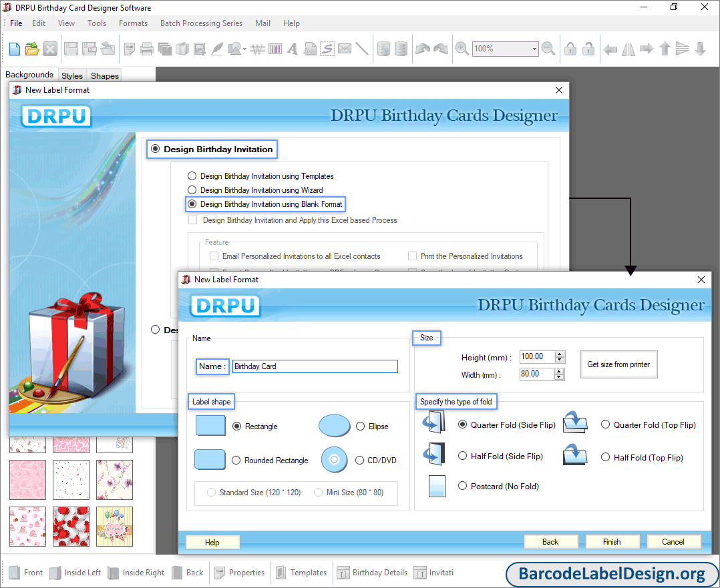Click the Name field containing Birthday Card
The width and height of the screenshot is (720, 588).
pos(315,366)
